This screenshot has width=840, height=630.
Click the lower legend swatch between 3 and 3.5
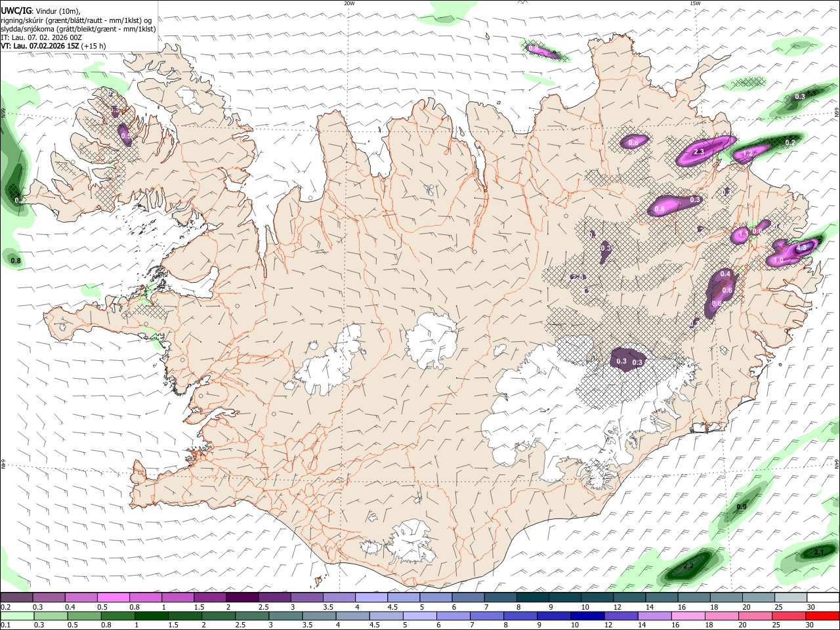point(285,616)
